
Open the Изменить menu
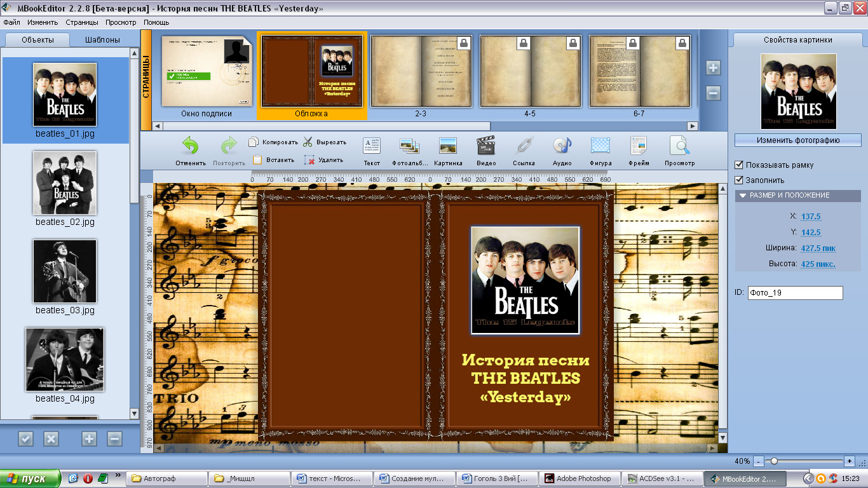[x=43, y=22]
